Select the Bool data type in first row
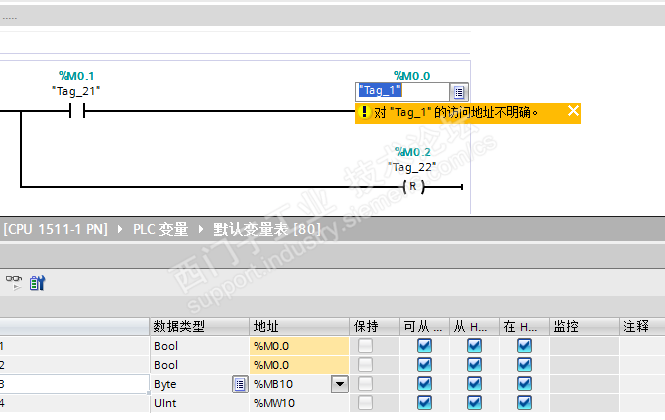The image size is (665, 420). pyautogui.click(x=199, y=346)
